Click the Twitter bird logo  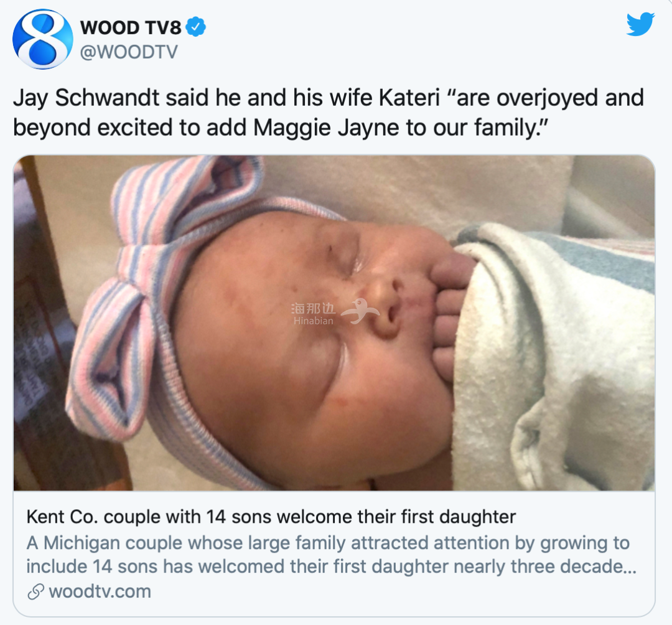point(640,24)
